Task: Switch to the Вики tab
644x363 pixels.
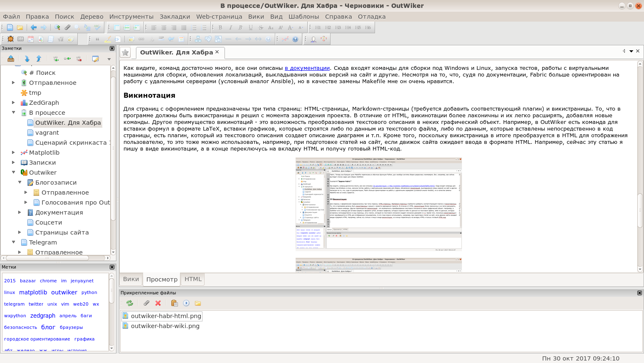Action: pos(131,279)
